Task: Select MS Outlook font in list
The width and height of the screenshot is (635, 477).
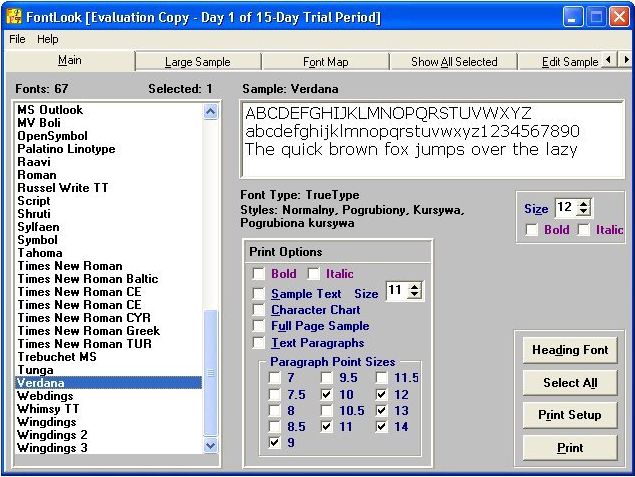Action: click(109, 110)
